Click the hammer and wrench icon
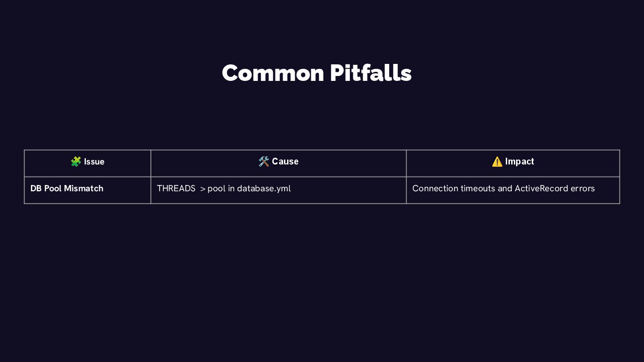This screenshot has height=362, width=644. click(264, 161)
